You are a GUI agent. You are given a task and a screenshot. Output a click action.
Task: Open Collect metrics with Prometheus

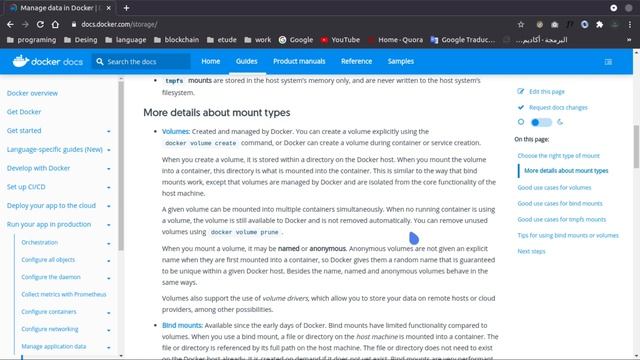click(64, 294)
